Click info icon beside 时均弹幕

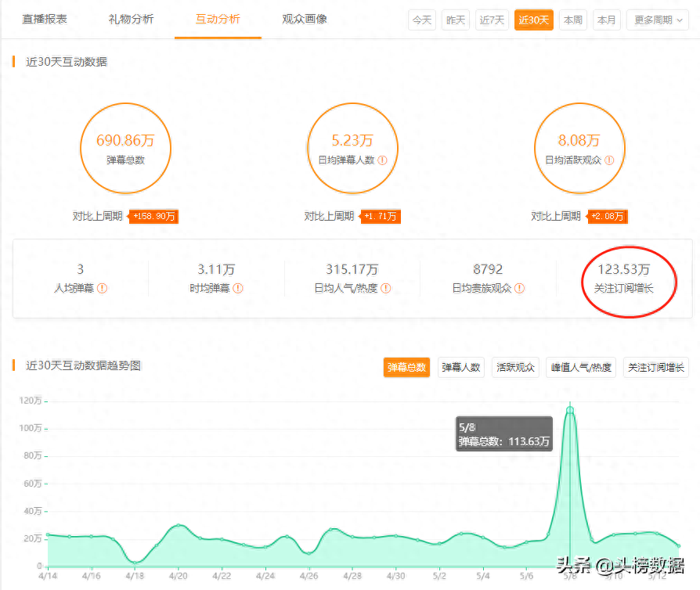pyautogui.click(x=238, y=288)
